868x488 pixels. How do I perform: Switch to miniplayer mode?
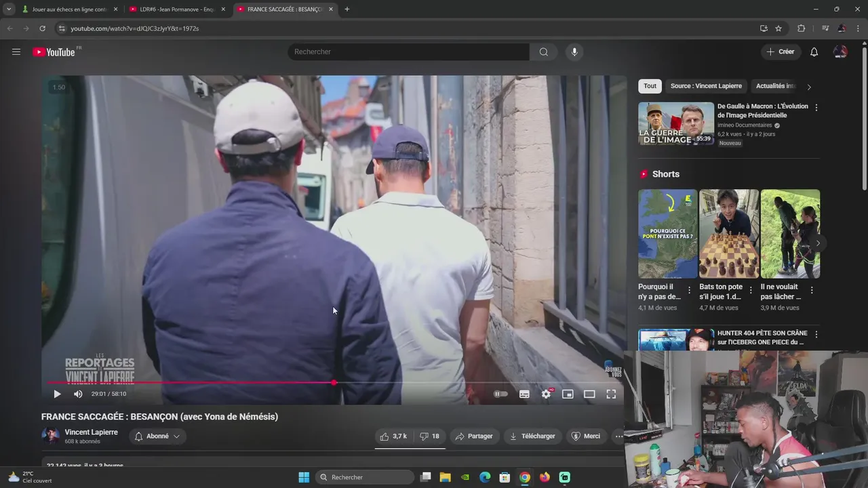click(x=568, y=394)
